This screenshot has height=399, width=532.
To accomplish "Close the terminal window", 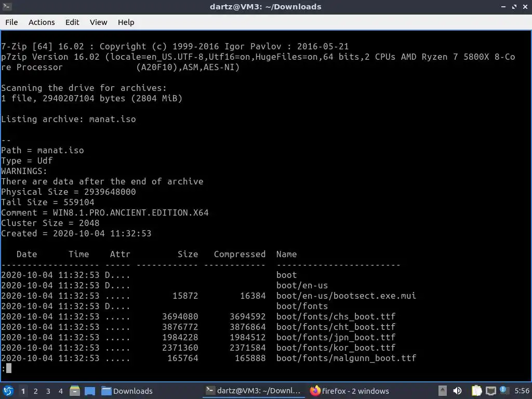I will [x=525, y=7].
